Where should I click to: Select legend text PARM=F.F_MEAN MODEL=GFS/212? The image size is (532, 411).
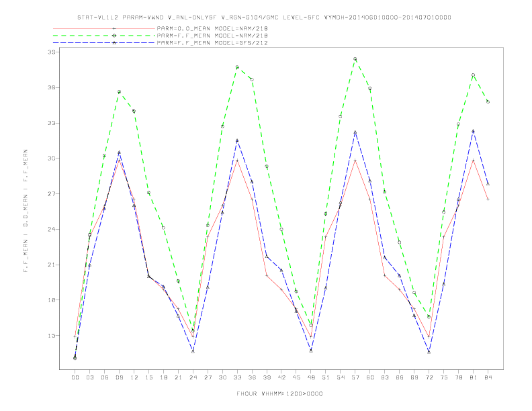[x=212, y=43]
